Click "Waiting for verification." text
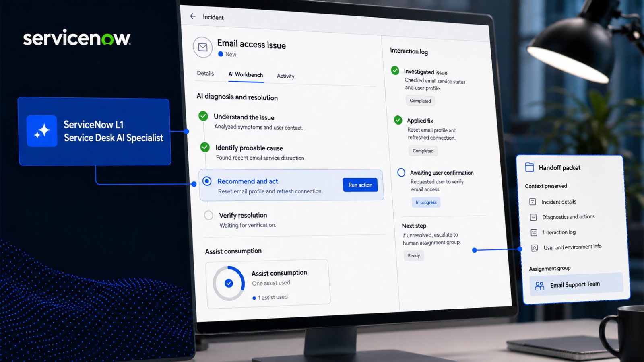The image size is (644, 362). pos(248,225)
